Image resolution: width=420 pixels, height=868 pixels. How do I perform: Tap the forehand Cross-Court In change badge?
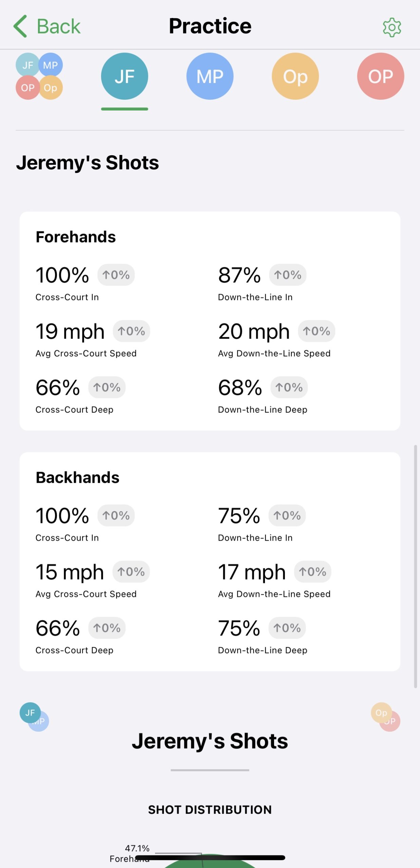pos(116,275)
